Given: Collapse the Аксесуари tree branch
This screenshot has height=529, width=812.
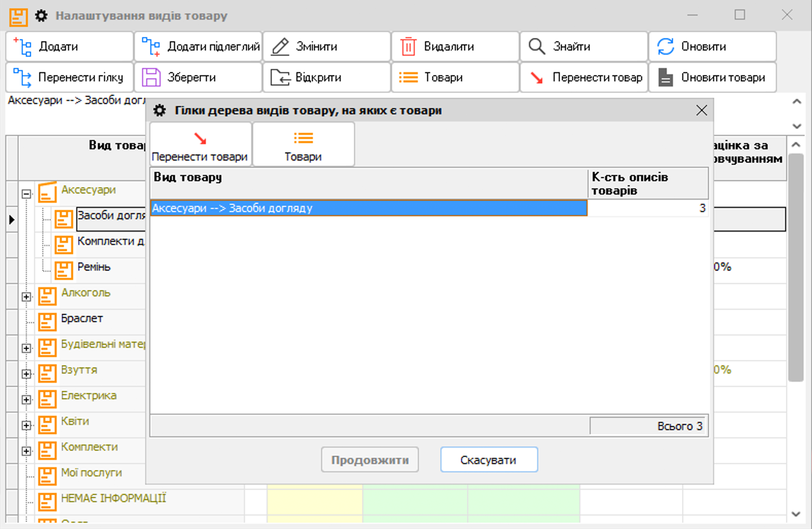Looking at the screenshot, I should (26, 194).
